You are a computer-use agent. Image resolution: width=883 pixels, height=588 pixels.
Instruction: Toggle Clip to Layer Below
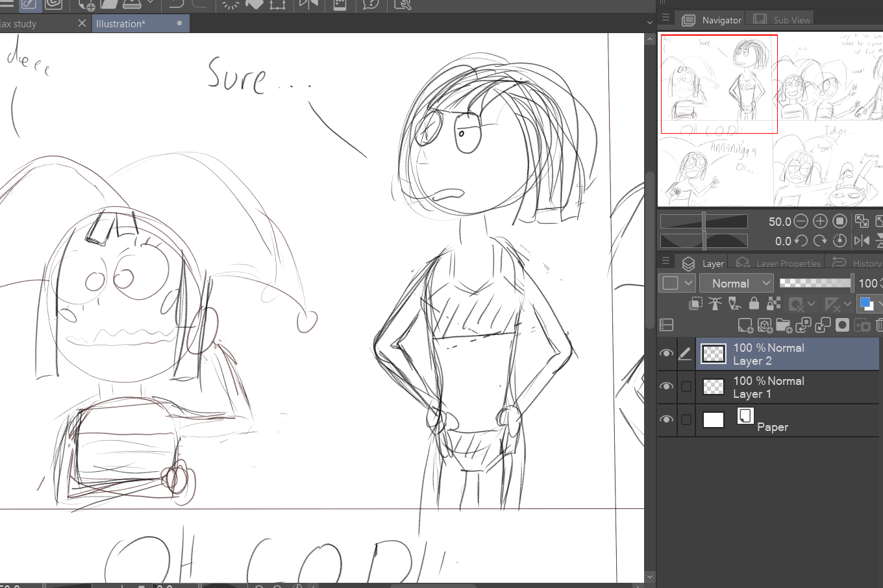[695, 304]
